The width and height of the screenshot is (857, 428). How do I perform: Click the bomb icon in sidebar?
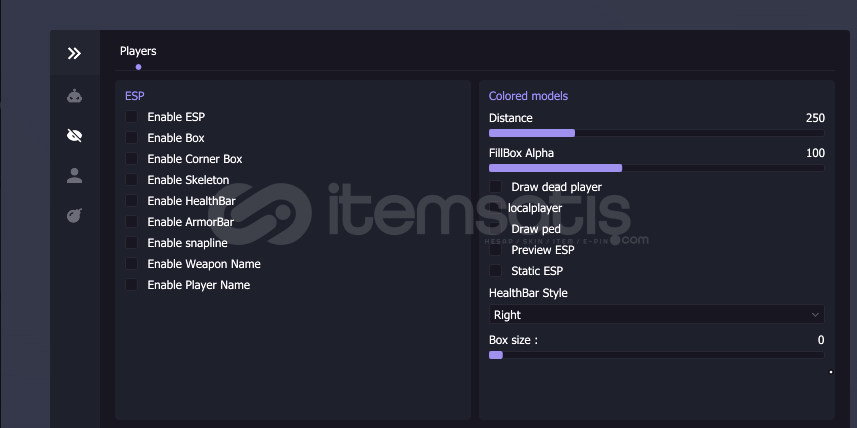click(x=74, y=215)
